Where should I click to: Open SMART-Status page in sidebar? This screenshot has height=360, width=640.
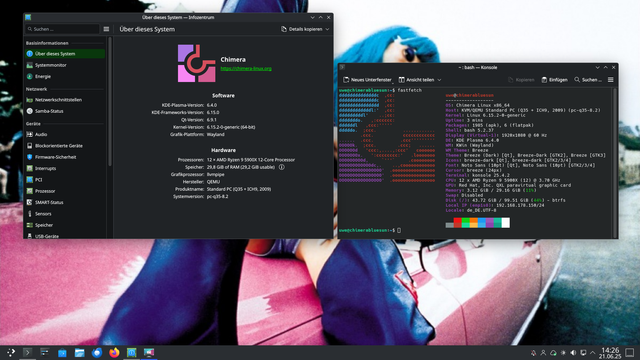65,202
